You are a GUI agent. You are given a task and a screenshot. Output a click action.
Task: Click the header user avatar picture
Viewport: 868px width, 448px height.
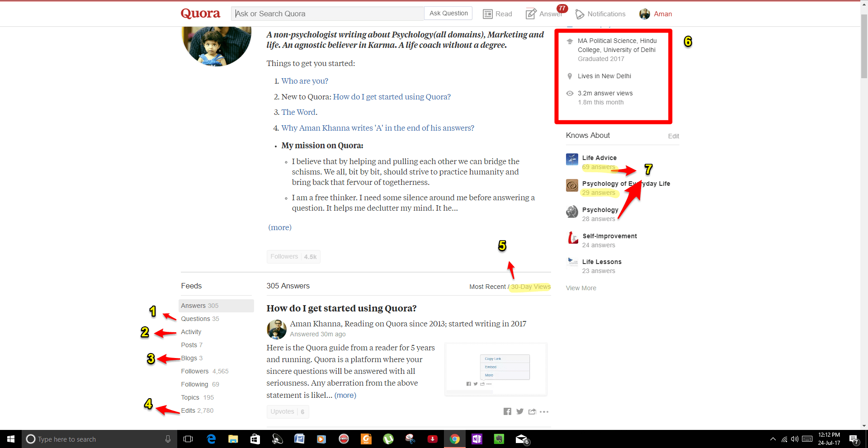pos(645,14)
